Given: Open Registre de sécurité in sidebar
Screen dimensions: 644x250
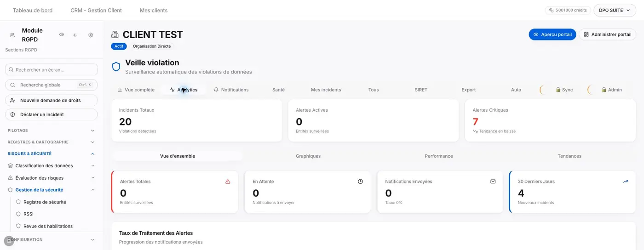Looking at the screenshot, I should (45, 202).
